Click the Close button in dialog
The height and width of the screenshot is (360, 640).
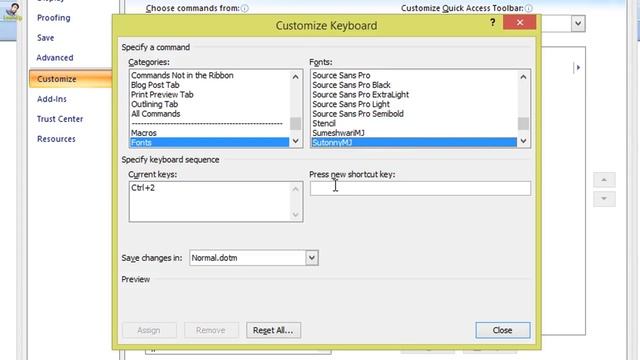point(502,330)
